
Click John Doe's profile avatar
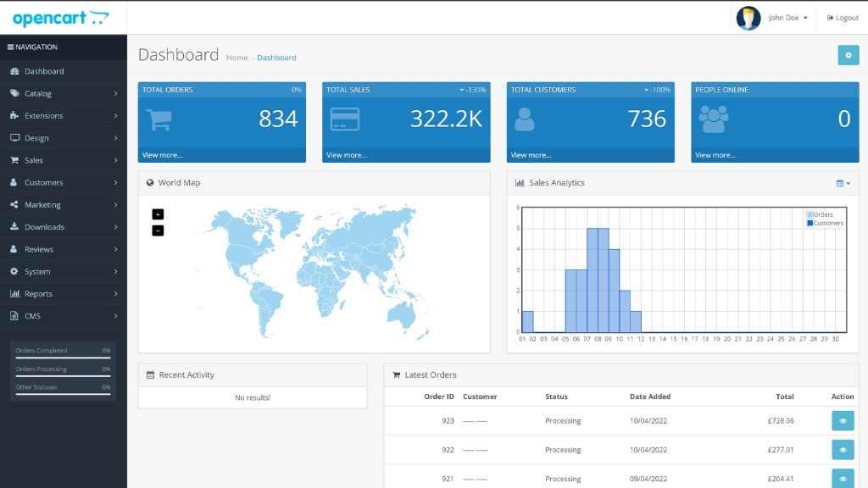tap(748, 18)
